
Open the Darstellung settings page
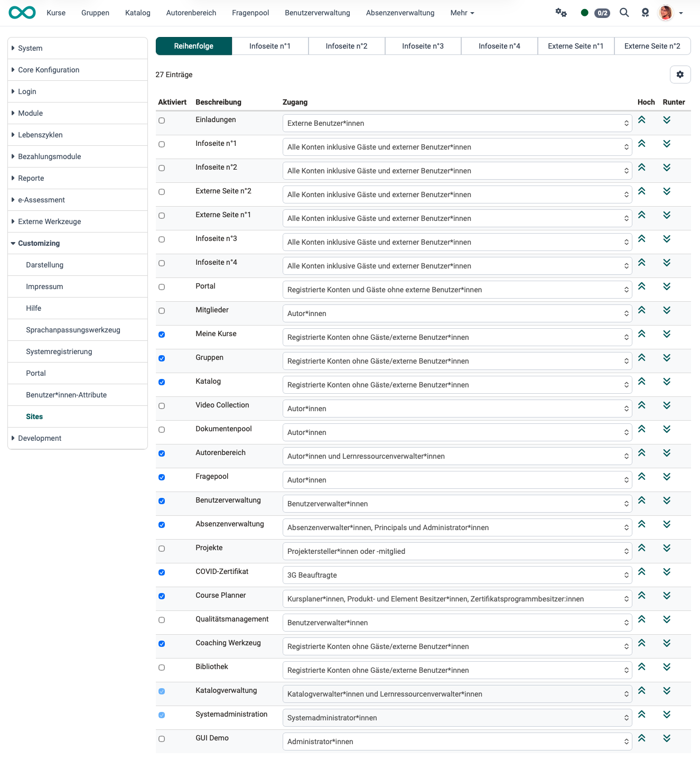[x=44, y=265]
